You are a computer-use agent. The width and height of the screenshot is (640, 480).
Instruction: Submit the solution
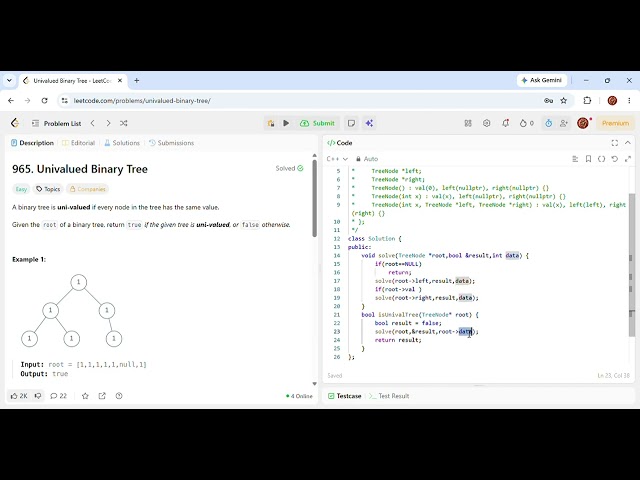317,123
